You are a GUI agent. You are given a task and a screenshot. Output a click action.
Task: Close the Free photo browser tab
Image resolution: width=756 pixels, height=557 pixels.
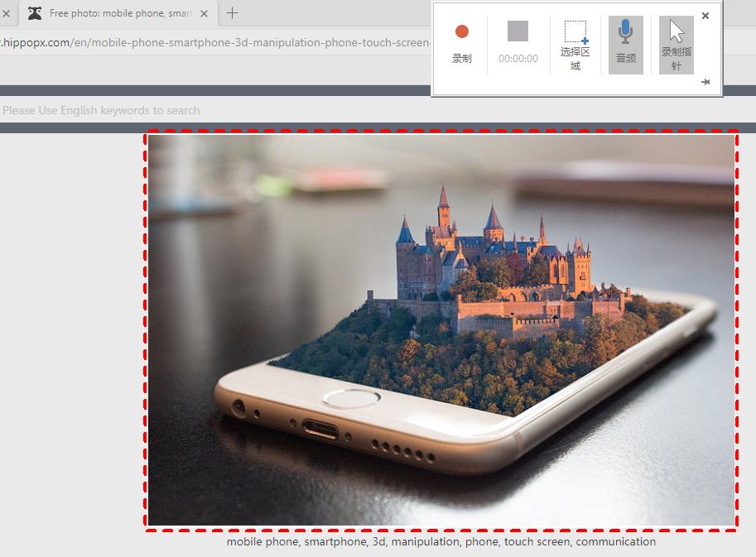[204, 13]
